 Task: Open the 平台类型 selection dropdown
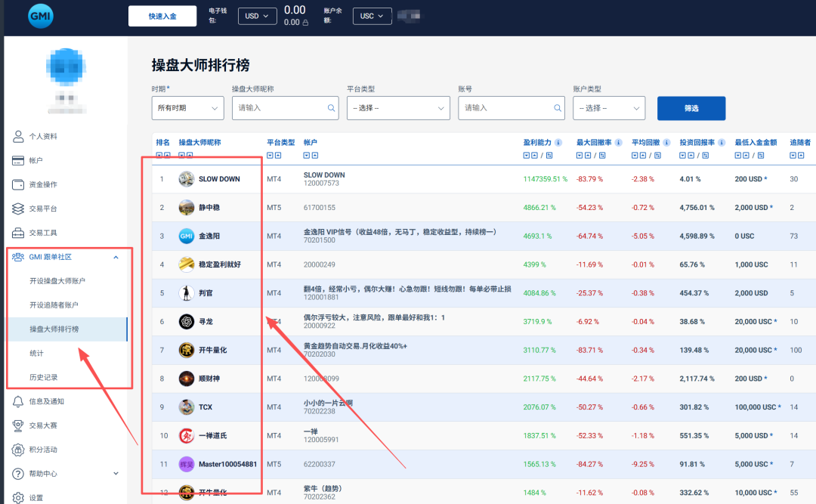pos(398,108)
